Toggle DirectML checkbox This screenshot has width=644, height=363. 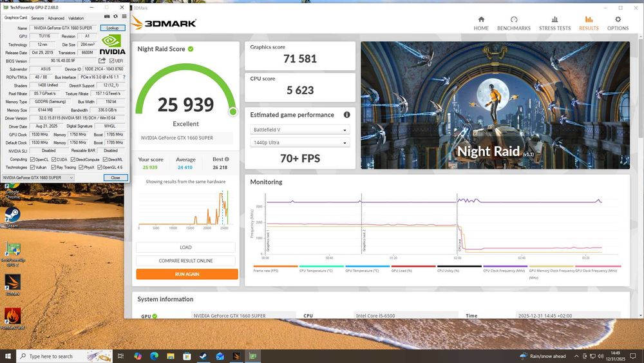pos(105,159)
